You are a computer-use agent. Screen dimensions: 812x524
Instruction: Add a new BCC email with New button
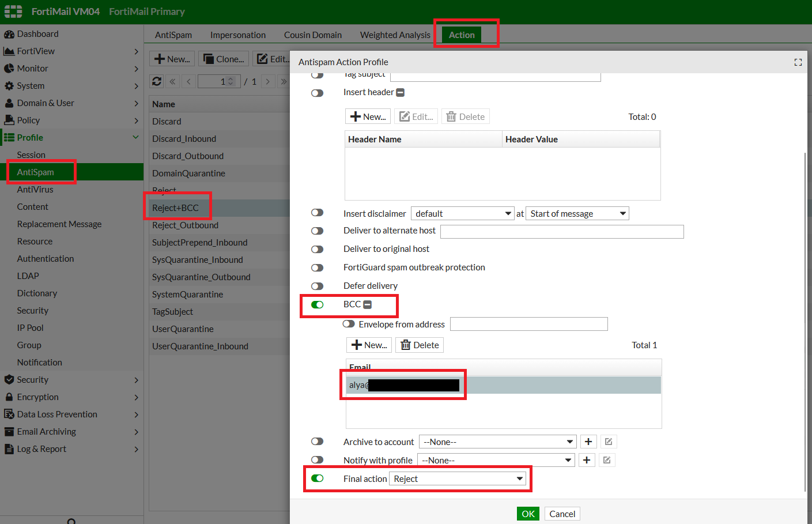(x=369, y=345)
